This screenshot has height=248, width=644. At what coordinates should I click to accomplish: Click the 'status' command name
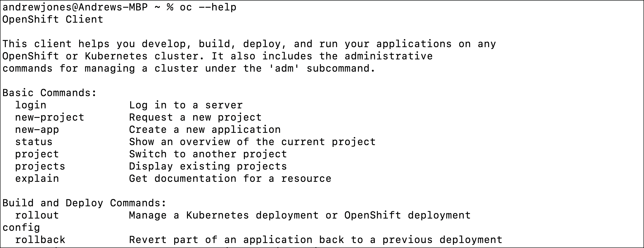(34, 142)
